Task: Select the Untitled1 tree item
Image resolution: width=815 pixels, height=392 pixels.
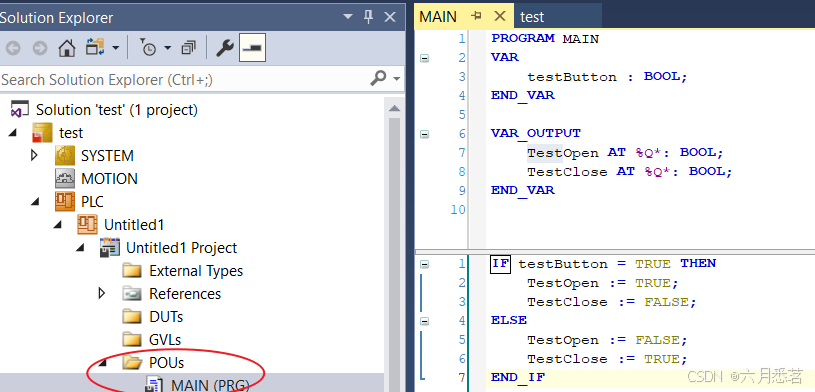Action: 134,224
